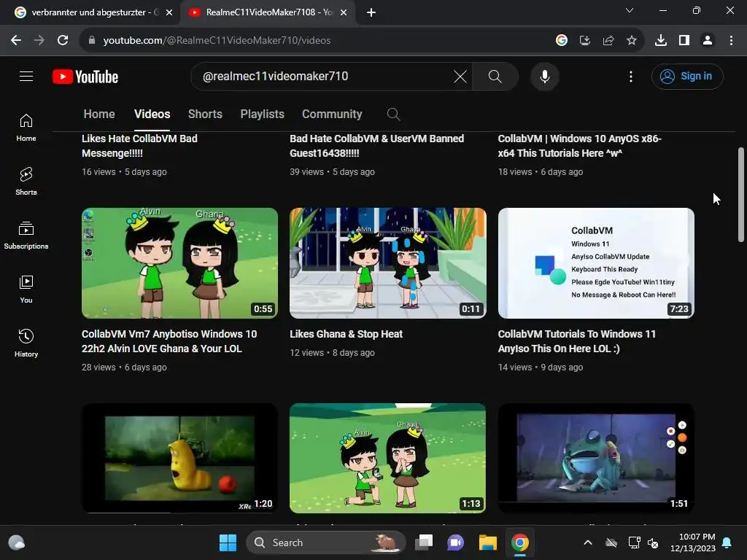Screen dimensions: 747x560
Task: Open File Explorer from the taskbar
Action: [x=488, y=542]
